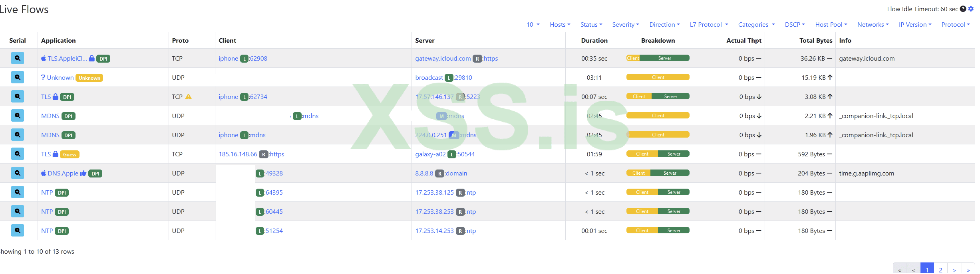Go to page 2 of flows
The height and width of the screenshot is (274, 980).
coord(941,270)
